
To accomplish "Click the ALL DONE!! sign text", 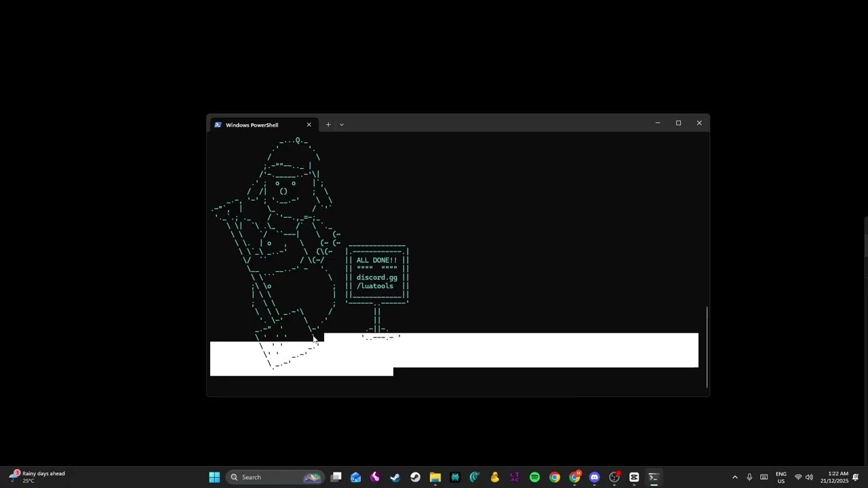I will click(x=377, y=260).
